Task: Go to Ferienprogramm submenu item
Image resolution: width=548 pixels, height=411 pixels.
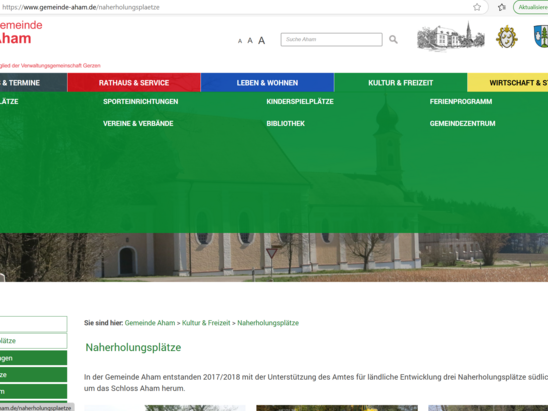Action: pyautogui.click(x=461, y=101)
